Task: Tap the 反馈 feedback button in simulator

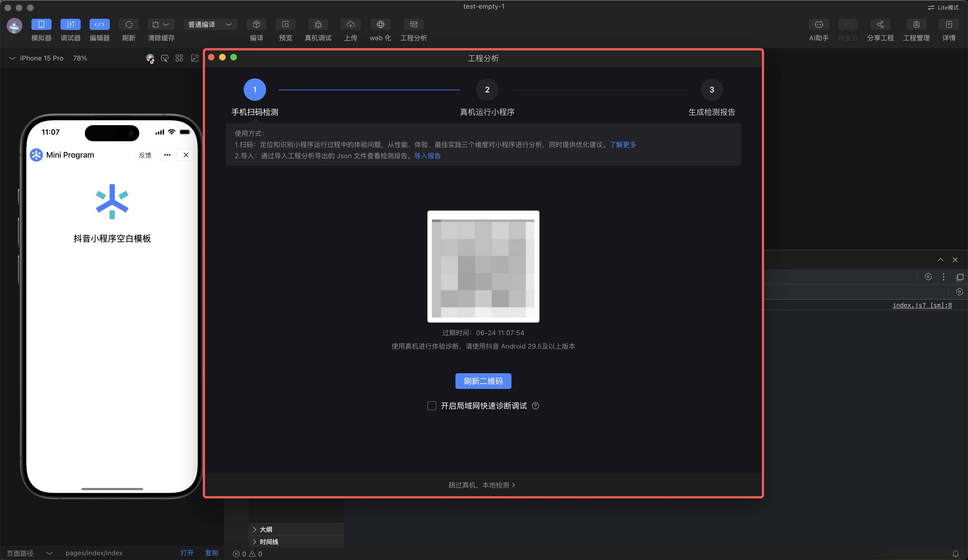Action: click(145, 155)
